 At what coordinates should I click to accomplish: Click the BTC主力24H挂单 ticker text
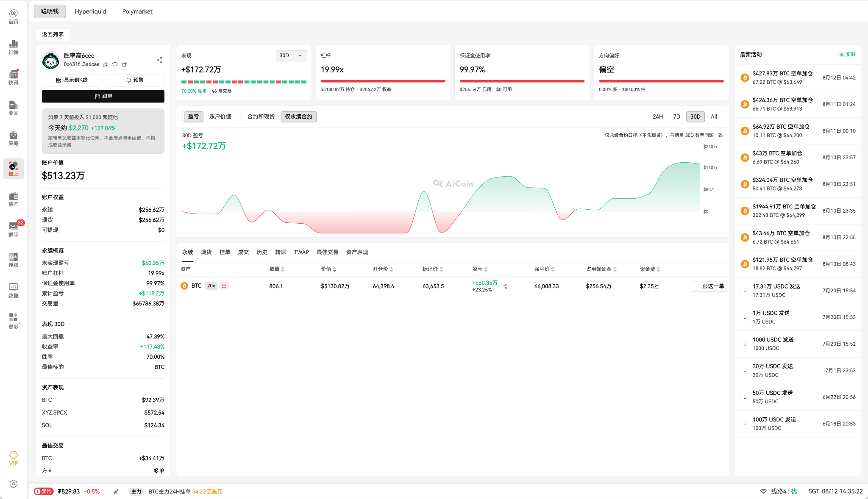pyautogui.click(x=185, y=491)
